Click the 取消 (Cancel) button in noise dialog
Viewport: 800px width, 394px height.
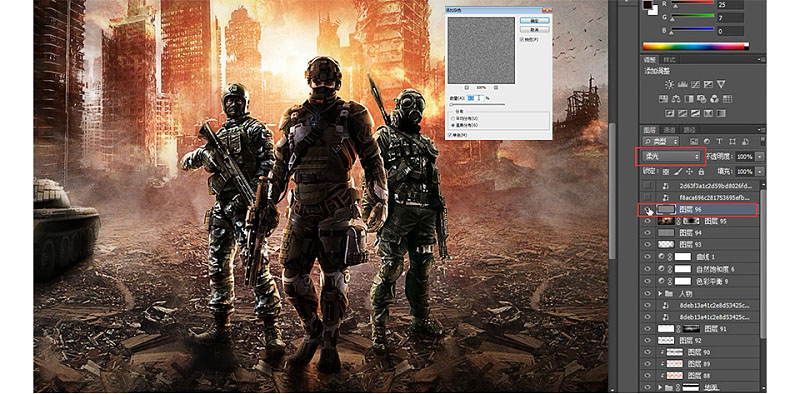534,30
